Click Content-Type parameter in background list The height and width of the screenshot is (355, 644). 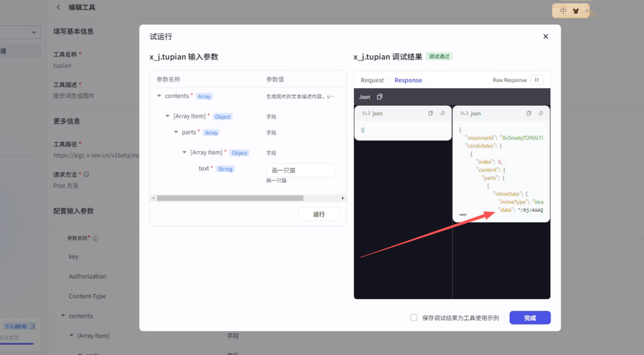88,296
